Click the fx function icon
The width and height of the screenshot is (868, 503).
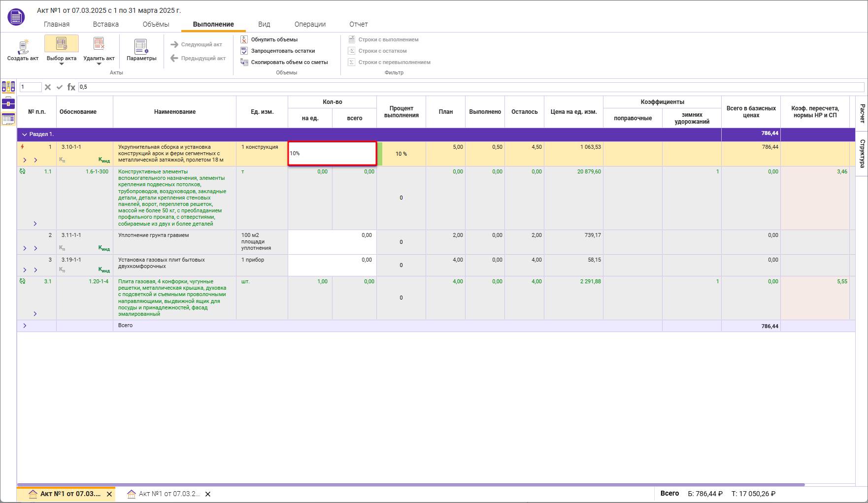(71, 87)
